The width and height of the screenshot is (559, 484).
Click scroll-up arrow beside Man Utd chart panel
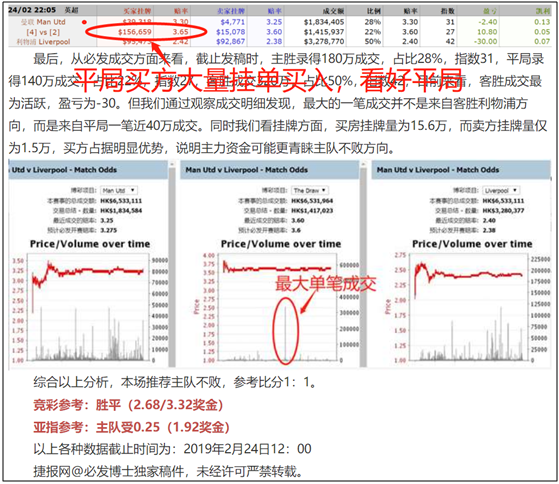coord(172,164)
